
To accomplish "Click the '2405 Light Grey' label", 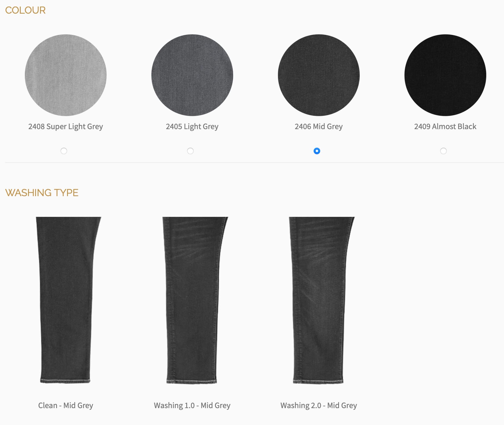I will click(192, 127).
